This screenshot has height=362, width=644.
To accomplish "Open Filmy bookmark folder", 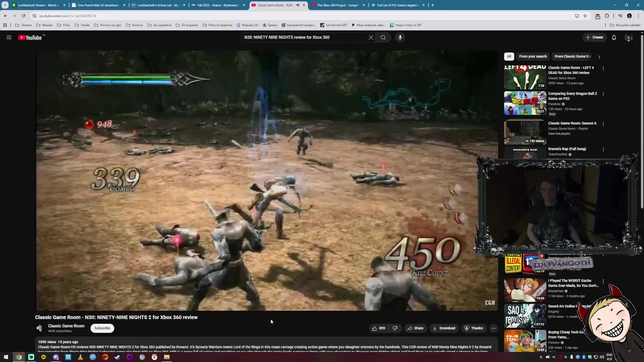I will click(64, 25).
